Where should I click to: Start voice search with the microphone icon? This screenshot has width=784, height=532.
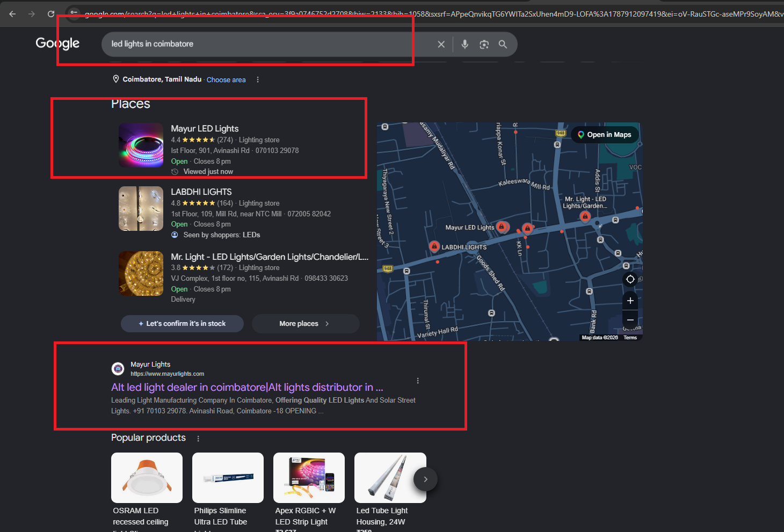point(465,44)
